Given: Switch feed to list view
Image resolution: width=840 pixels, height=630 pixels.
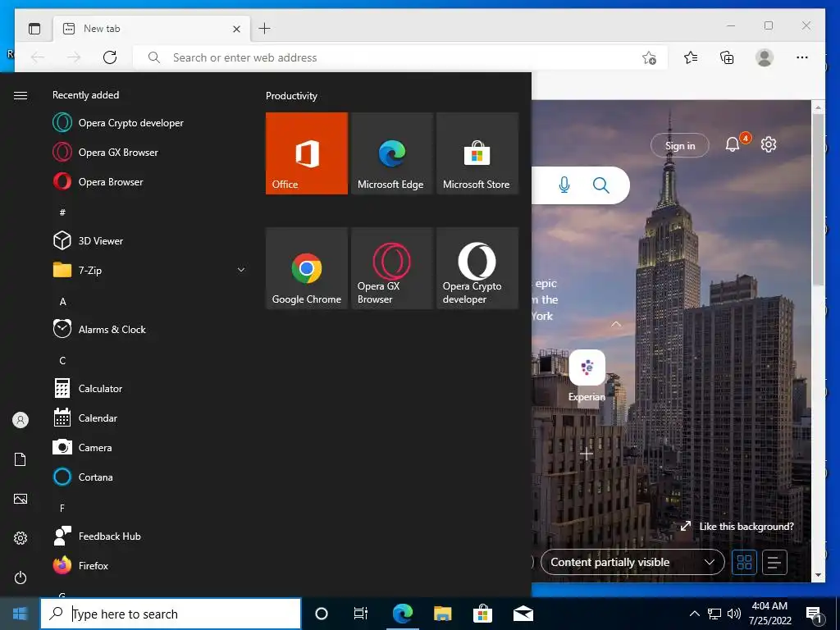Looking at the screenshot, I should [774, 563].
